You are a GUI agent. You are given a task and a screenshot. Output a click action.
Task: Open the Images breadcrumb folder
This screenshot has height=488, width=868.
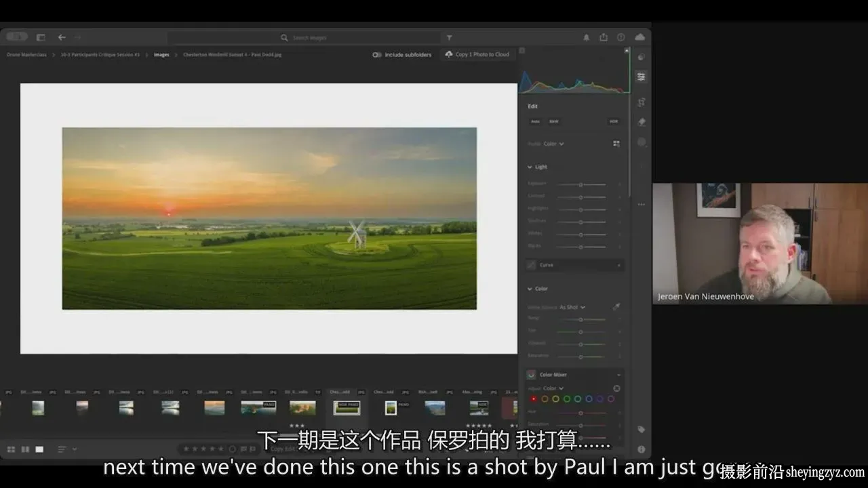(x=161, y=55)
